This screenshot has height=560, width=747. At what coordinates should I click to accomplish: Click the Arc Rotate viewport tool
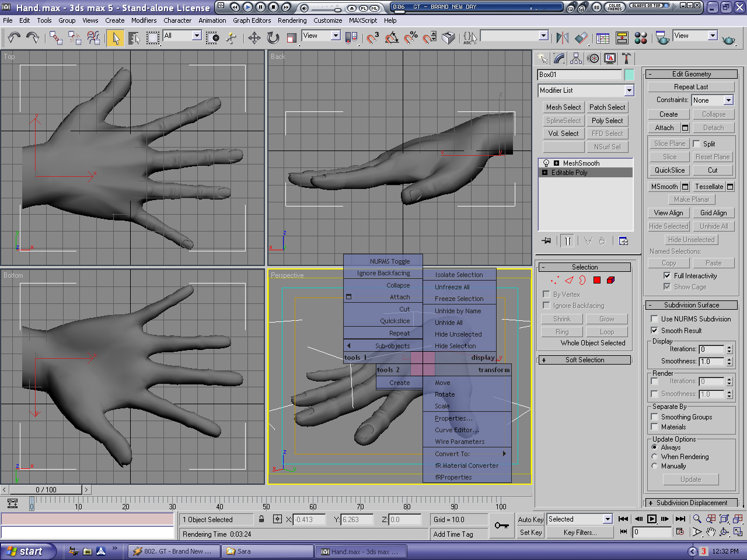point(724,532)
